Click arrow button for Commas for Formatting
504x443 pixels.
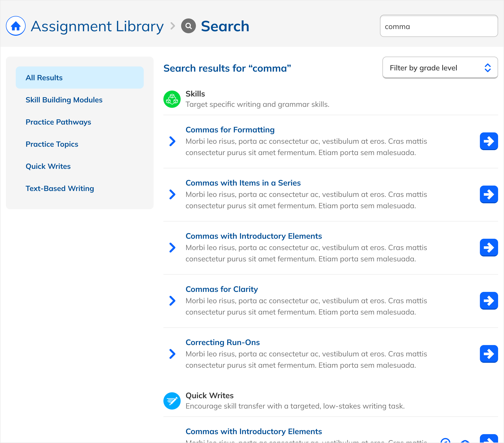point(488,141)
